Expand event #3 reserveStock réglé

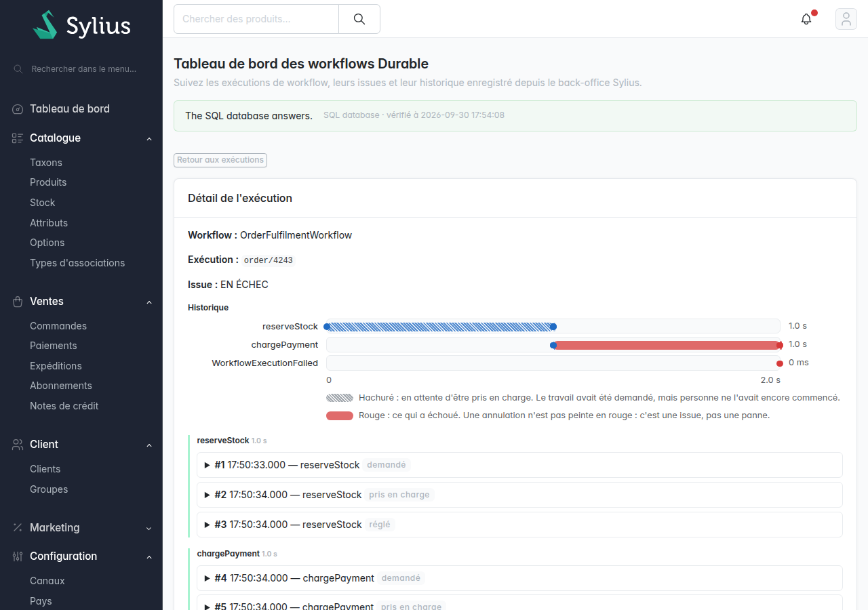click(x=519, y=525)
